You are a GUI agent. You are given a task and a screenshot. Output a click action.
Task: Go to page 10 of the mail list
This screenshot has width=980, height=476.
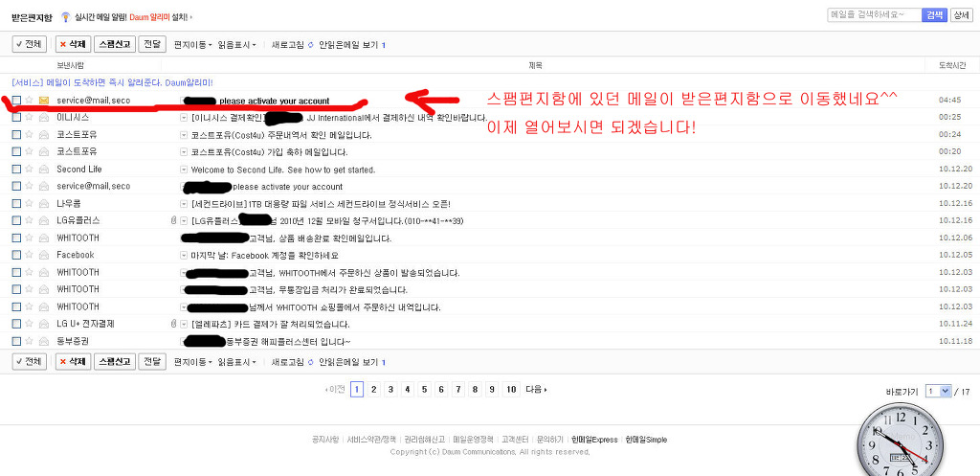[x=511, y=390]
